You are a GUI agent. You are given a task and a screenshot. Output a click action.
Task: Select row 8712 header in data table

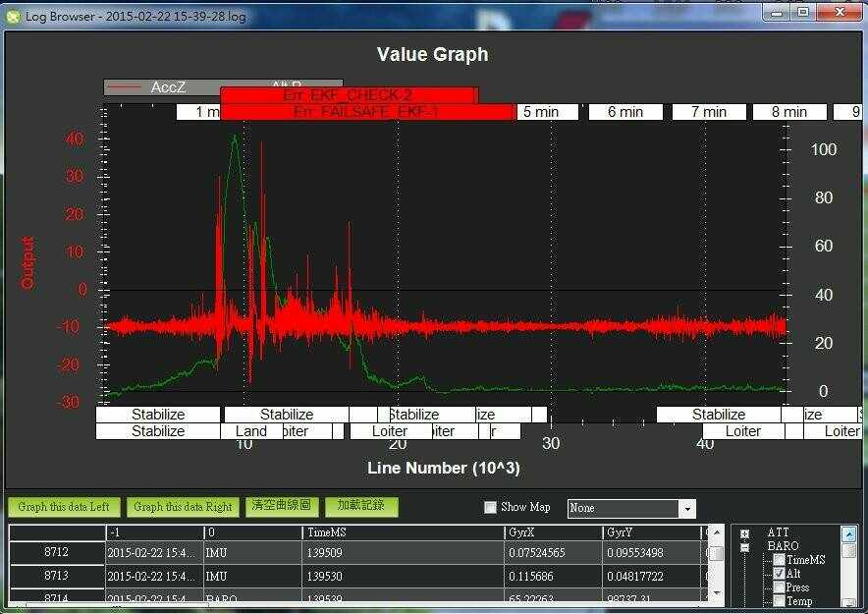[56, 553]
